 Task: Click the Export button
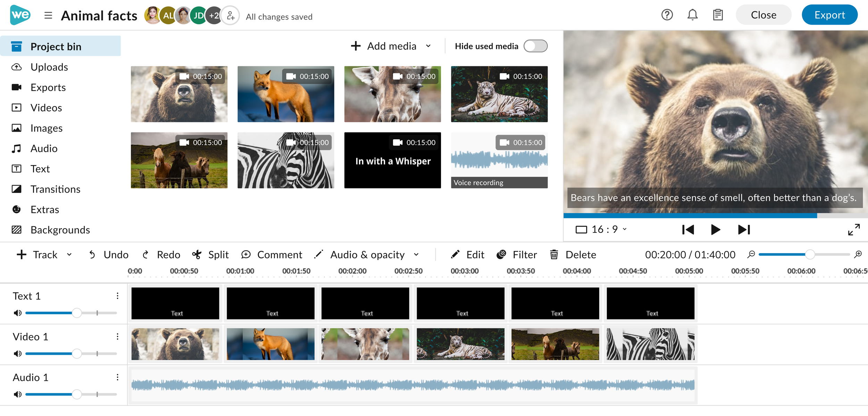(829, 15)
